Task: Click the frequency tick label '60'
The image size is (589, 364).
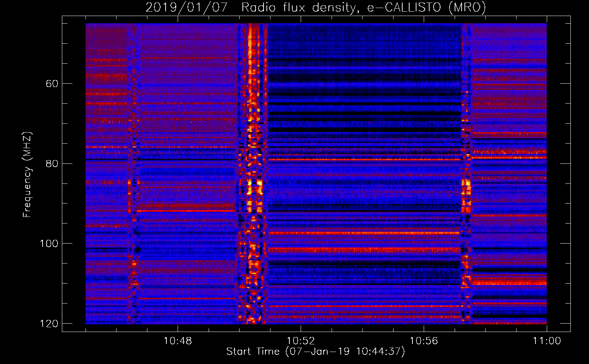Action: [x=52, y=84]
